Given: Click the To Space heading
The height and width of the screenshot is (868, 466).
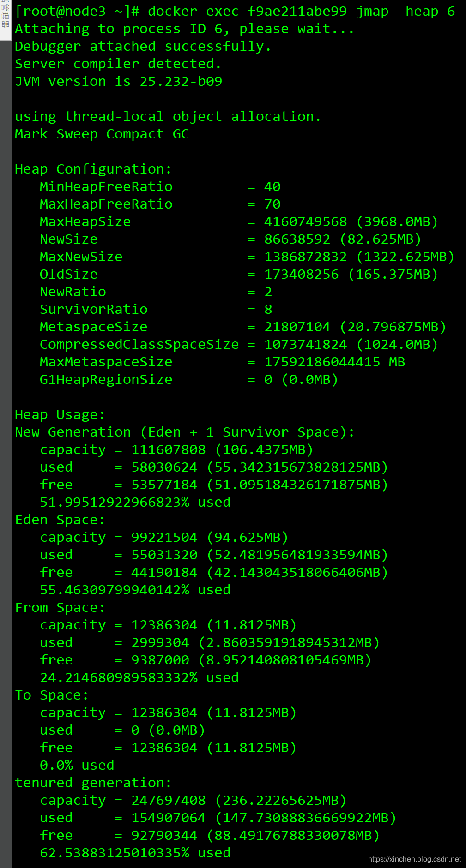Looking at the screenshot, I should tap(52, 695).
